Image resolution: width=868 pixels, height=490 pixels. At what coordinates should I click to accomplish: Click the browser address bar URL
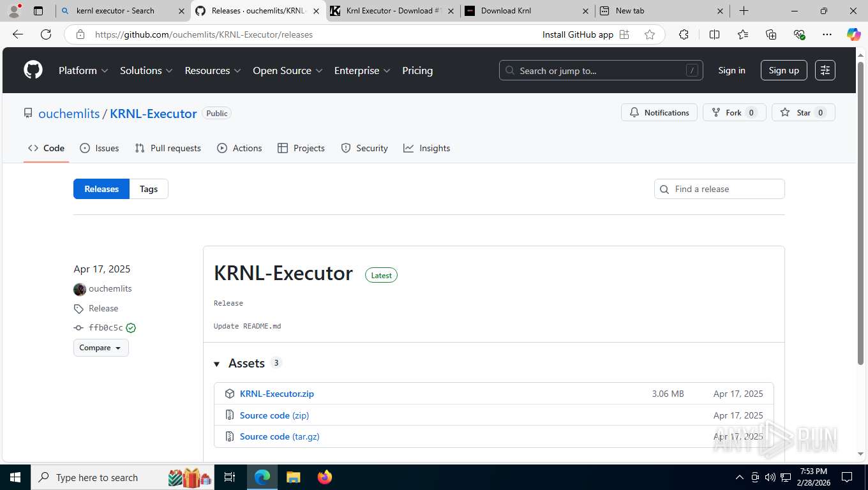[204, 34]
